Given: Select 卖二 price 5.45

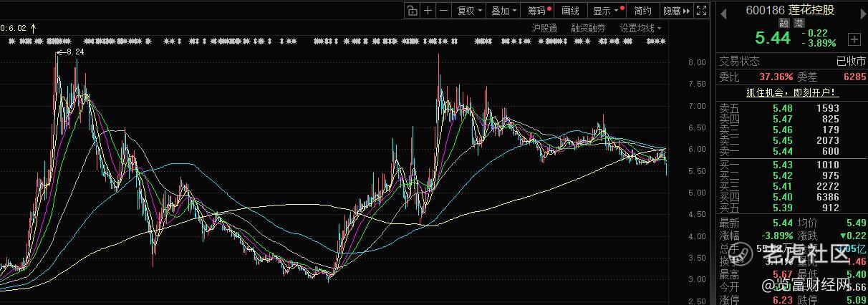Looking at the screenshot, I should (x=782, y=140).
